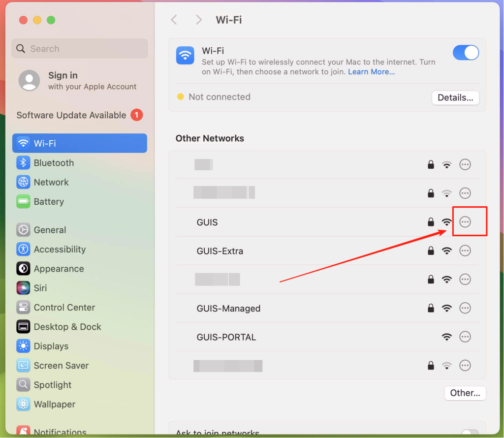Turn off the Wi-Fi toggle switch
This screenshot has width=504, height=438.
coord(465,53)
